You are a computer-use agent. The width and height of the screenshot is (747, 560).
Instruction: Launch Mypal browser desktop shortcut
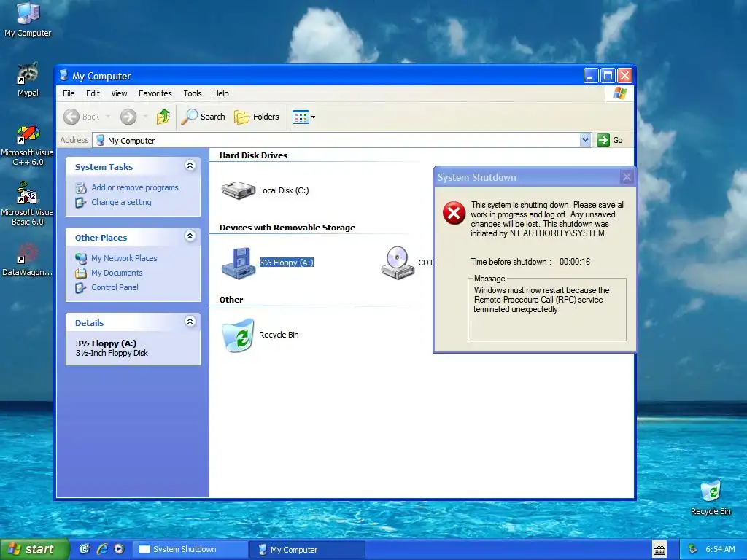(x=28, y=79)
